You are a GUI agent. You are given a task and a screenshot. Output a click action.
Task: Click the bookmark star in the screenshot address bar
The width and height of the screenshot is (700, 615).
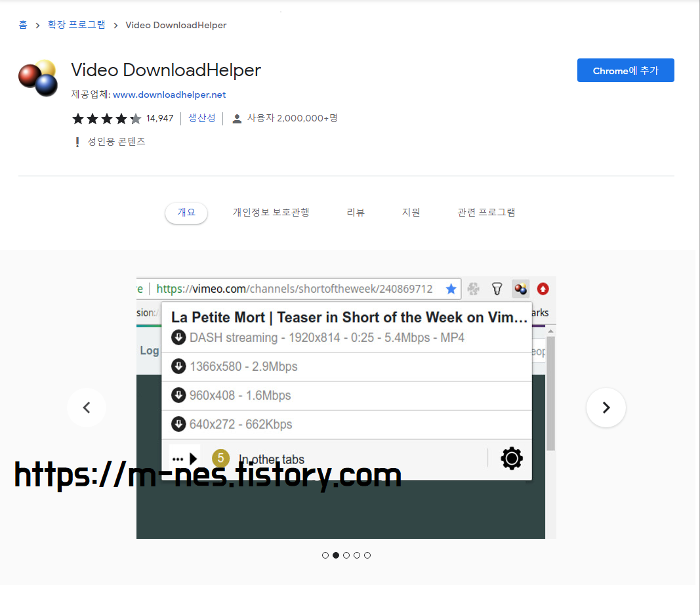[451, 289]
